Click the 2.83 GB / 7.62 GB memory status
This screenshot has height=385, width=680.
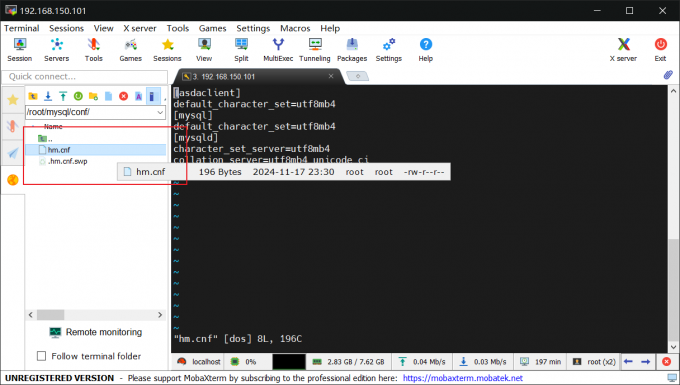tap(349, 362)
